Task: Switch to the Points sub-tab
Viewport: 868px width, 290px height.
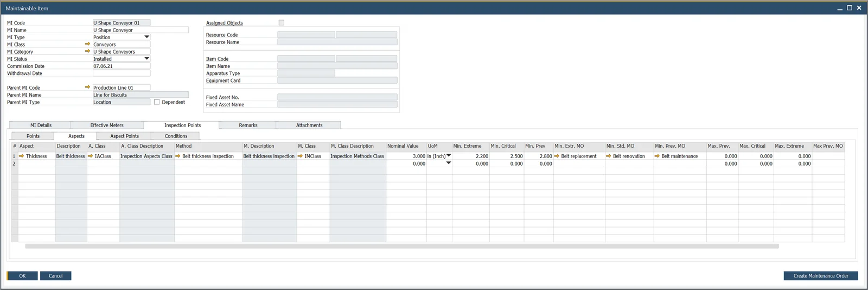Action: (33, 136)
